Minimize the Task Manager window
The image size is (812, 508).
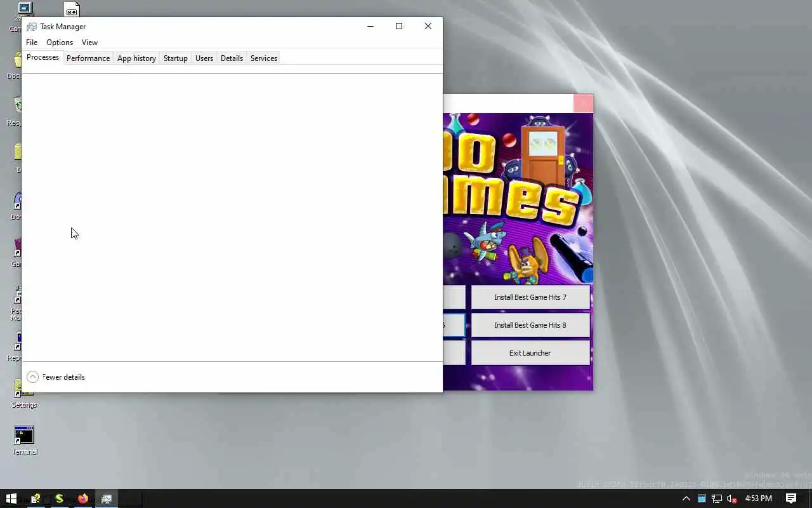coord(370,26)
